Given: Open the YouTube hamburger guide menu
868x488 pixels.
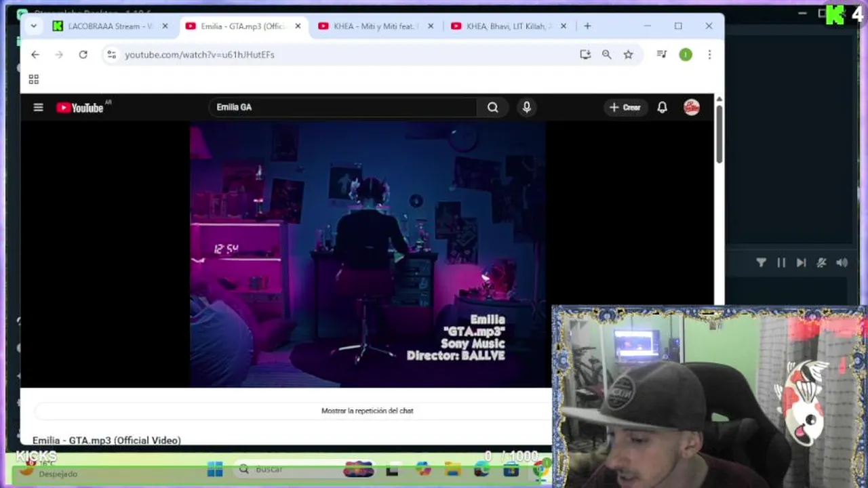Looking at the screenshot, I should click(38, 107).
